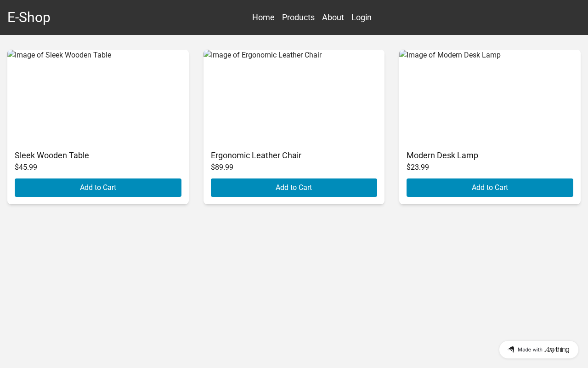Click the Anything wordmark in the badge
This screenshot has width=588, height=368.
click(x=557, y=350)
